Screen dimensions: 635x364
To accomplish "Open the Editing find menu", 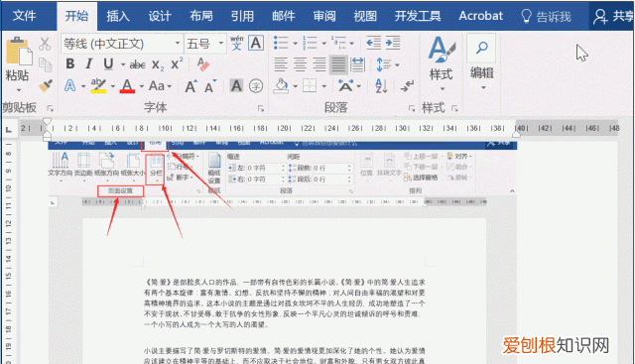I will coord(481,62).
